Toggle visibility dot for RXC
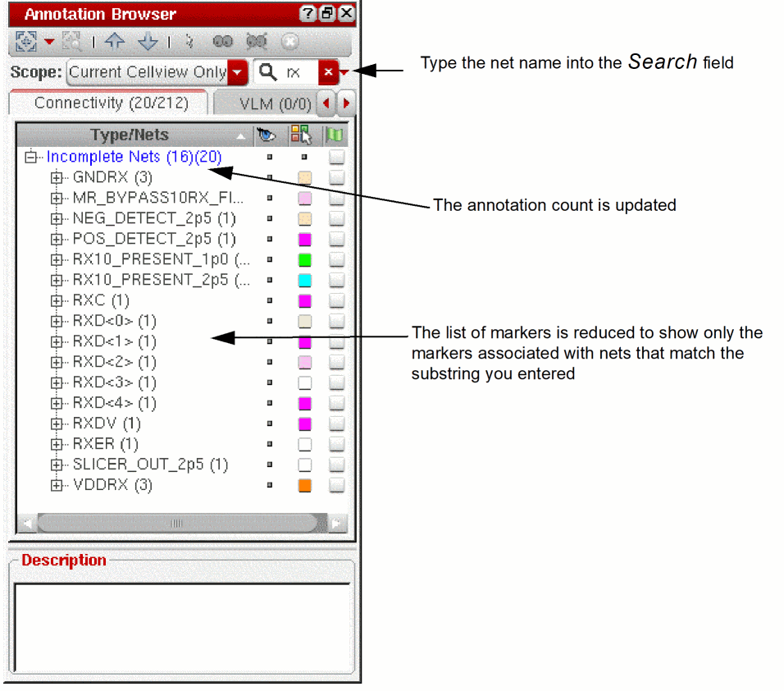The height and width of the screenshot is (691, 784). [x=270, y=300]
